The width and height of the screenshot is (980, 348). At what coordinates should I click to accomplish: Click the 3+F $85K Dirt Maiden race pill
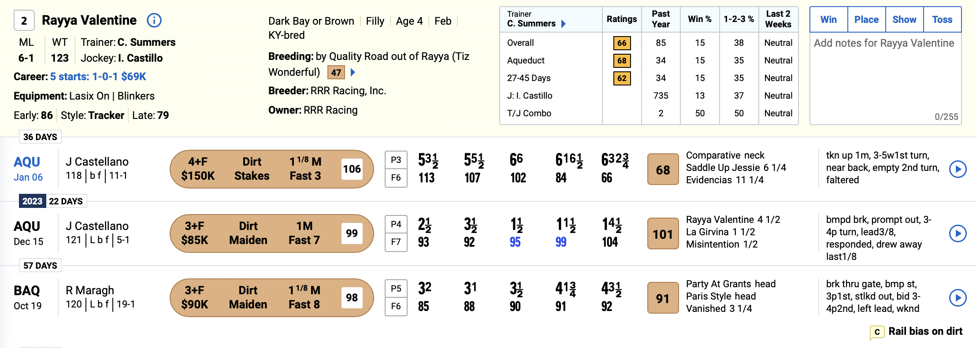tap(272, 233)
